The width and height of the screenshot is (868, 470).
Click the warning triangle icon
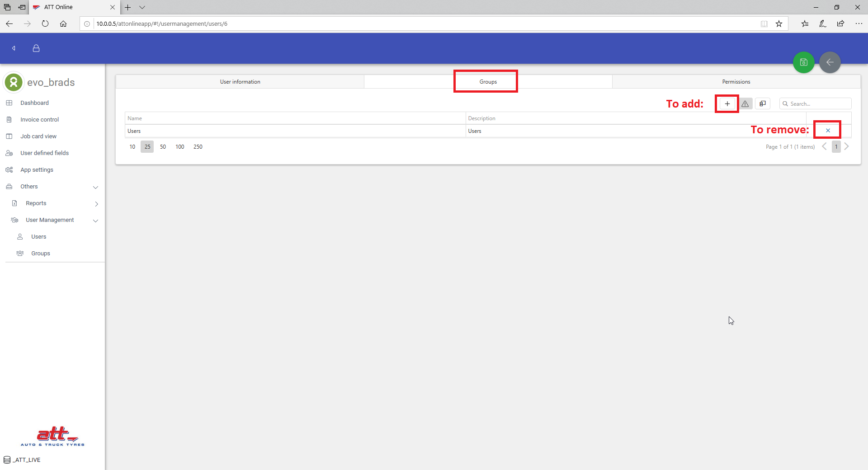[x=745, y=104]
